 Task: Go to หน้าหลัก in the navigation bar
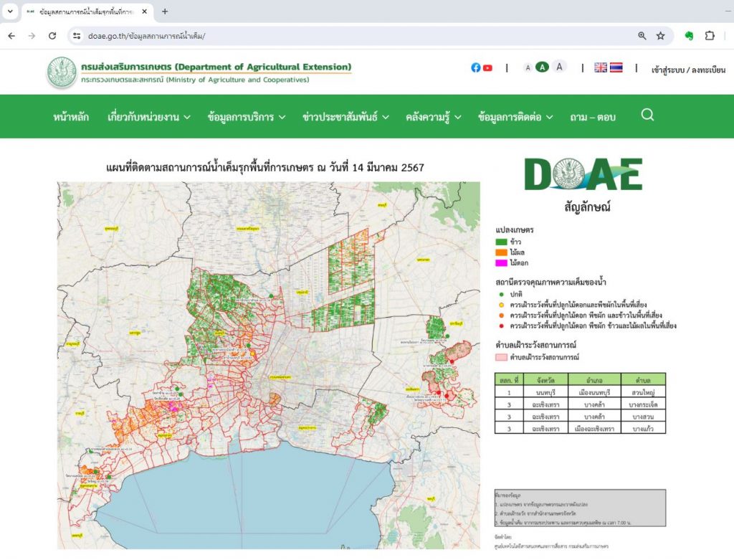71,117
